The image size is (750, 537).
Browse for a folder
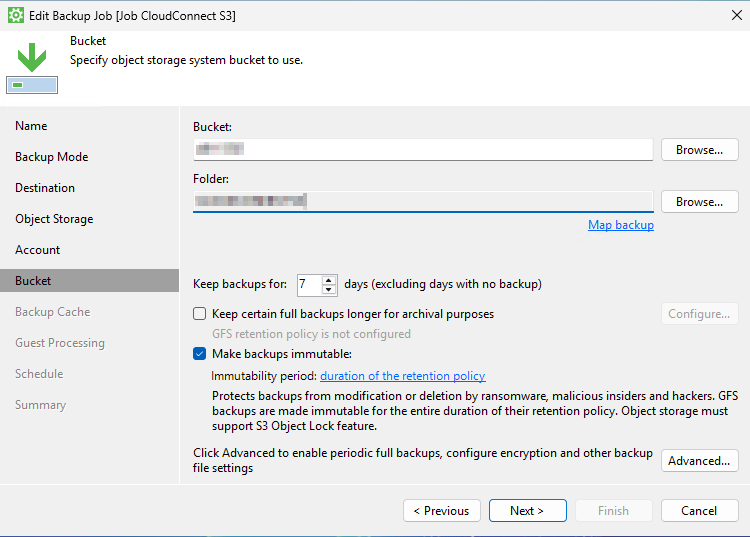(699, 202)
